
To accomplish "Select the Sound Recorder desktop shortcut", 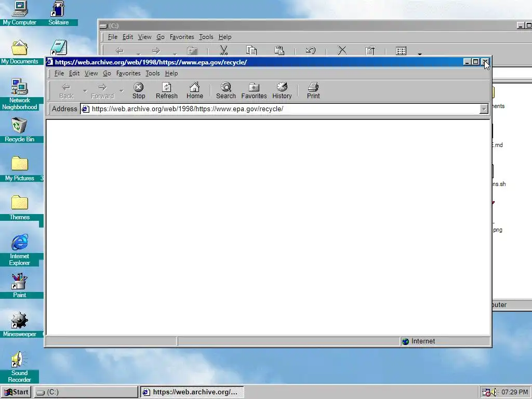I will pyautogui.click(x=19, y=367).
